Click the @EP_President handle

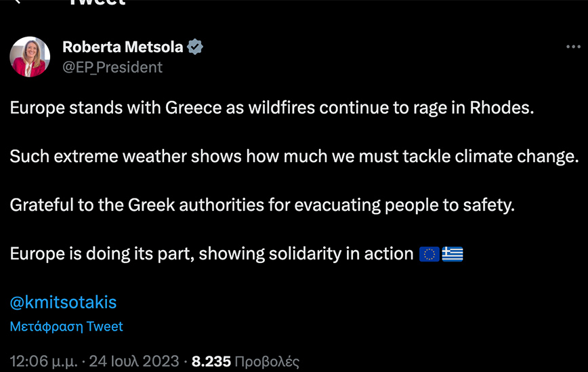112,67
